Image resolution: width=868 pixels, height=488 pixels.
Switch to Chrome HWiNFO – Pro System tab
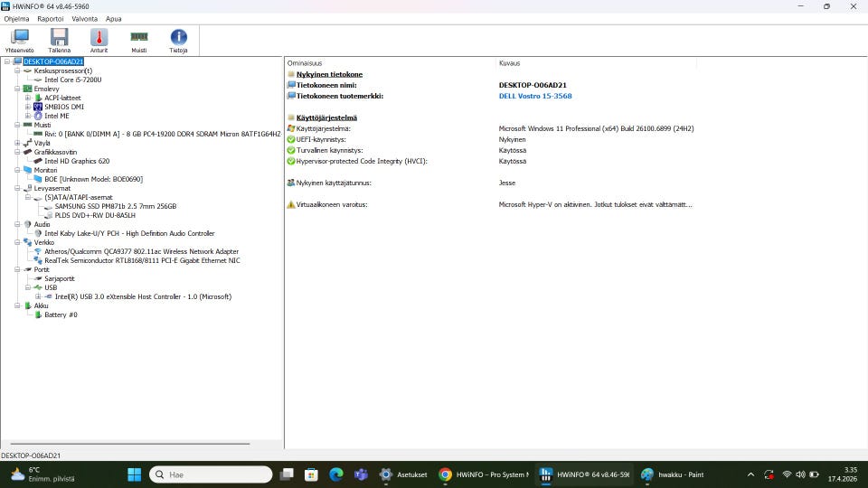tap(484, 474)
